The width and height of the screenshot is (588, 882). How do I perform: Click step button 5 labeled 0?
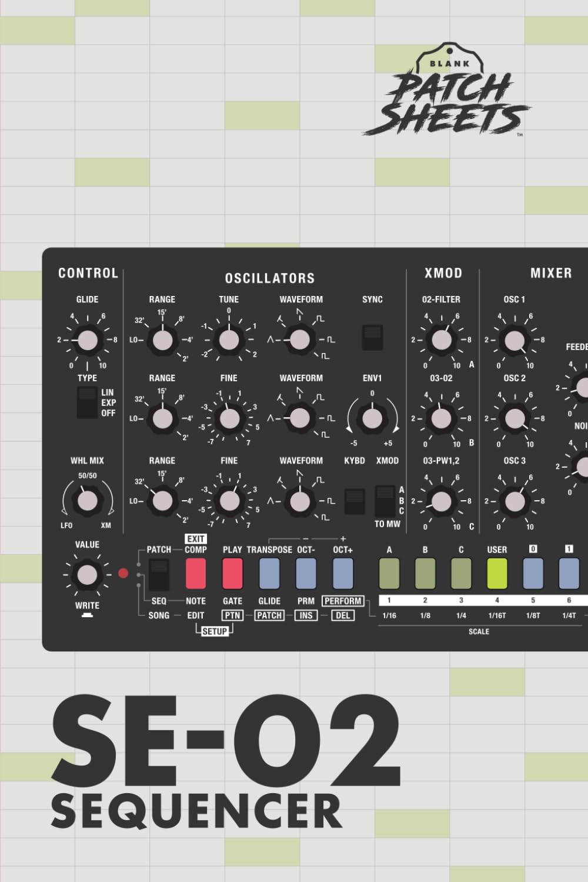click(x=533, y=574)
